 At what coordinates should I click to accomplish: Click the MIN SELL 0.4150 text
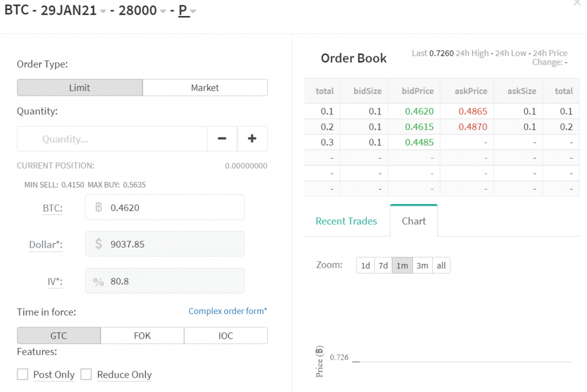click(x=54, y=185)
